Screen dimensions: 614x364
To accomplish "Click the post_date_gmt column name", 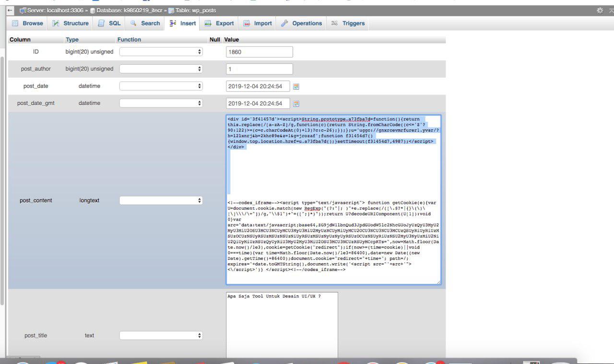I will coord(36,103).
